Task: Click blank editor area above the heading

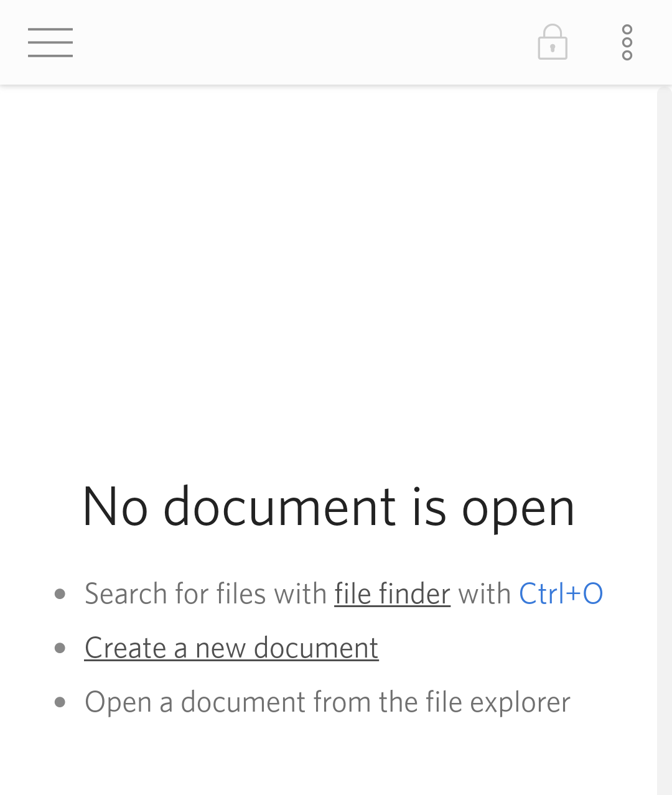Action: click(329, 274)
